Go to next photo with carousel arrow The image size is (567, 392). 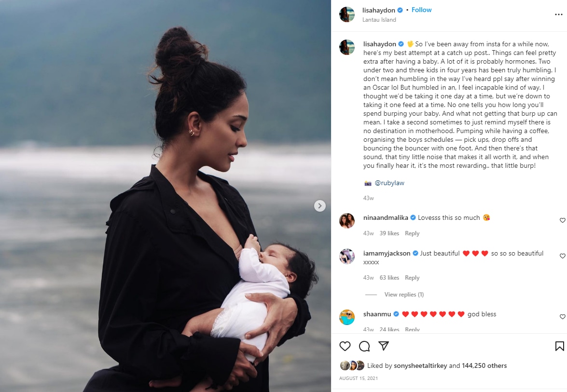pyautogui.click(x=319, y=206)
